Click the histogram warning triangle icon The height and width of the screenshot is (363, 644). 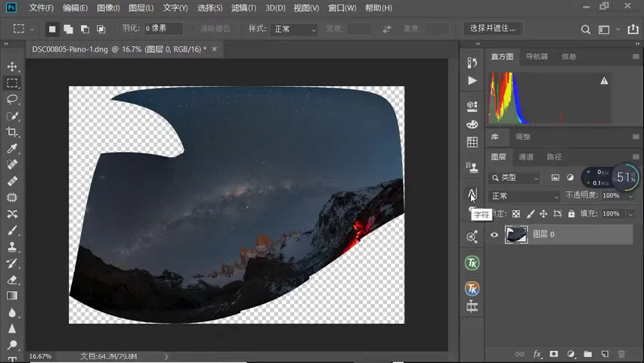[604, 81]
